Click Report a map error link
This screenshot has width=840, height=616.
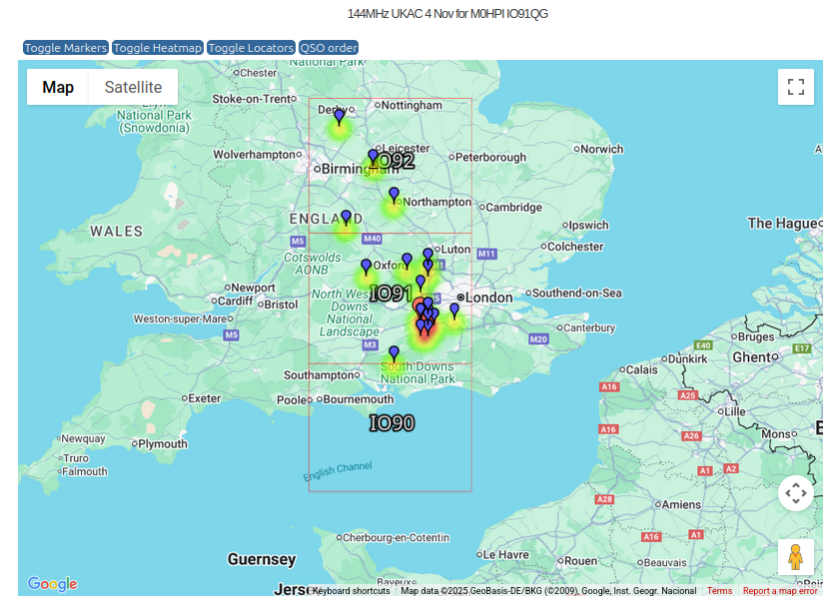coord(780,591)
